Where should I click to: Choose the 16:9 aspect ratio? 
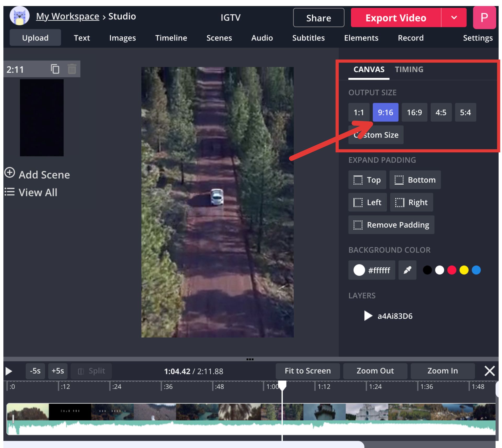[414, 112]
